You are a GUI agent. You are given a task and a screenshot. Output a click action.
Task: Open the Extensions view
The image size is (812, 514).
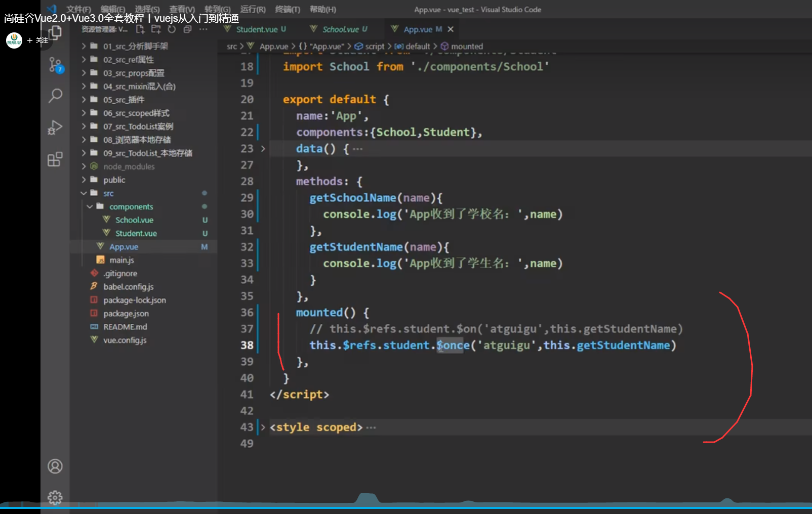point(55,160)
